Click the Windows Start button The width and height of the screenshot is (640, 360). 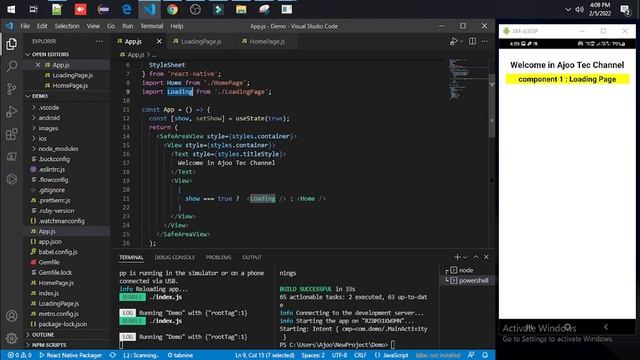coord(11,9)
